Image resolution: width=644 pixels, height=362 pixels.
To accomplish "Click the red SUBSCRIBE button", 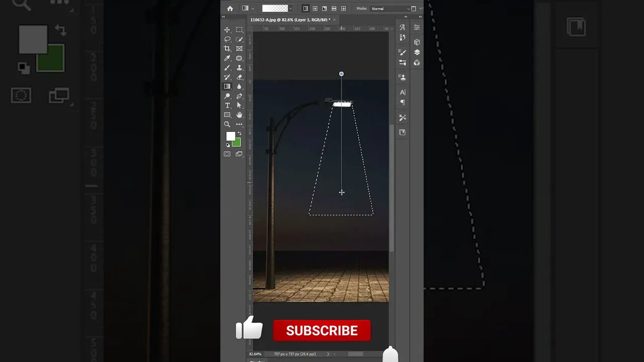I will coord(322,330).
